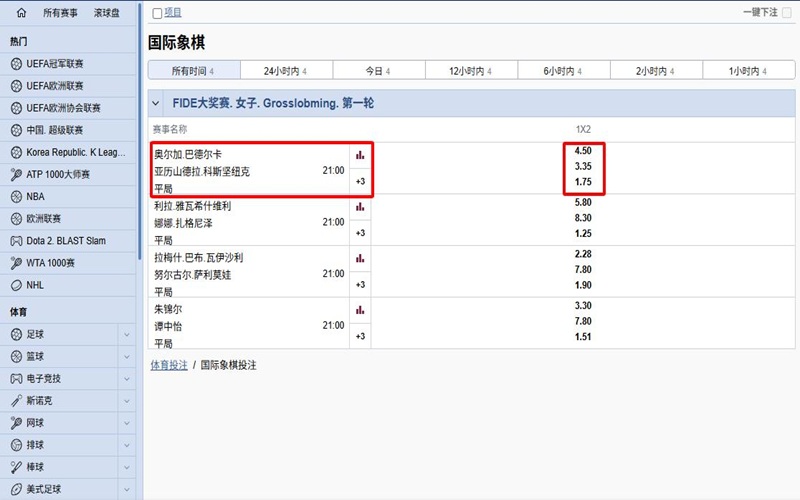
Task: Open UEFA冠军联赛 soccer icon entry
Action: (x=16, y=64)
